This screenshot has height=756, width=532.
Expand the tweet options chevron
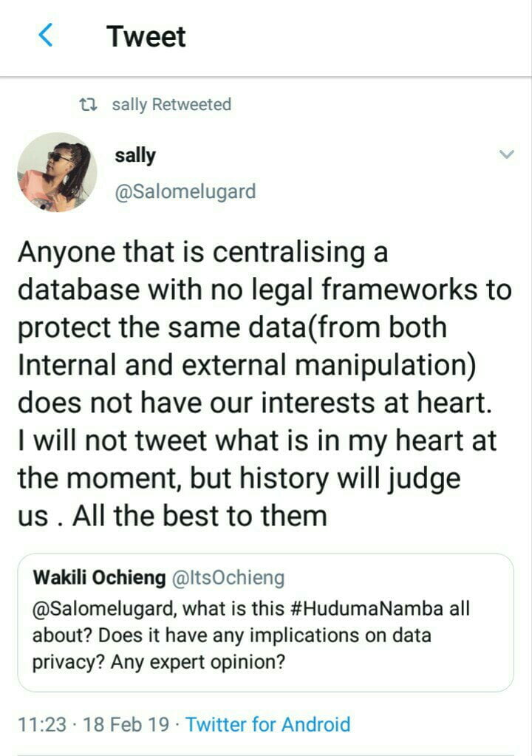(x=506, y=154)
